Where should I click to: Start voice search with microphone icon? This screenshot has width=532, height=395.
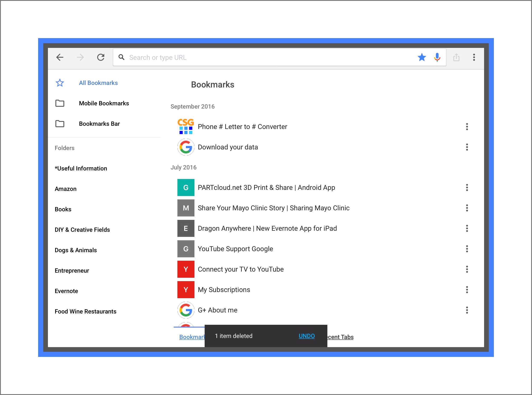pyautogui.click(x=437, y=57)
